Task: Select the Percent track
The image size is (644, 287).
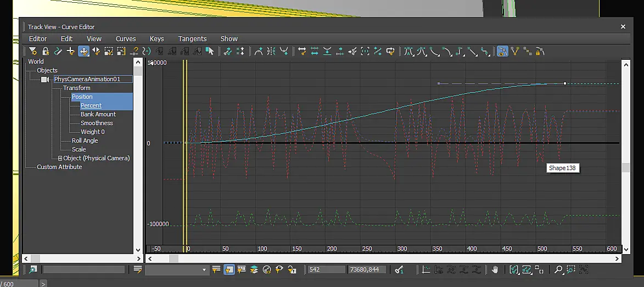Action: point(91,105)
